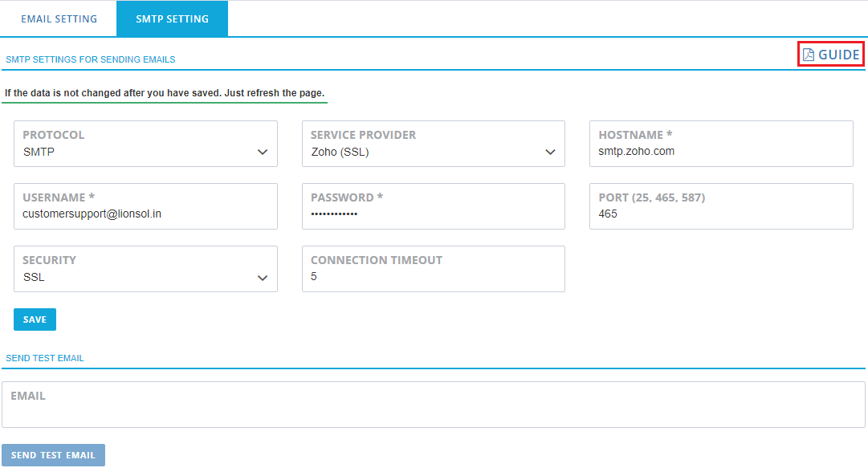868x472 pixels.
Task: Expand the Security dropdown
Action: point(145,269)
